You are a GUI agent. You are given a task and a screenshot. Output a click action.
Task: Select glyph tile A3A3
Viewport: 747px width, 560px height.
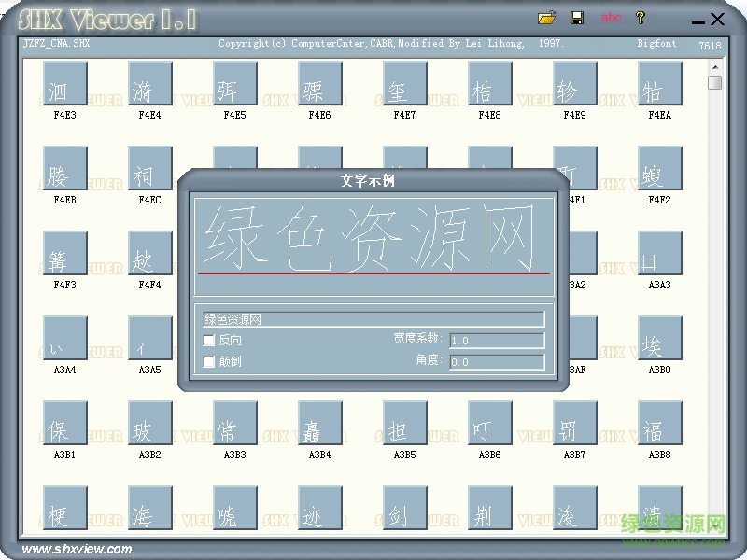[660, 253]
